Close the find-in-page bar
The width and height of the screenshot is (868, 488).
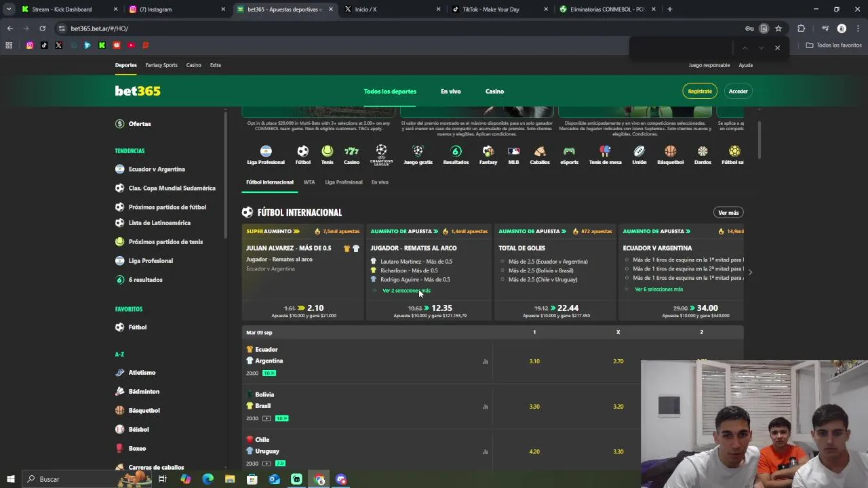(777, 47)
